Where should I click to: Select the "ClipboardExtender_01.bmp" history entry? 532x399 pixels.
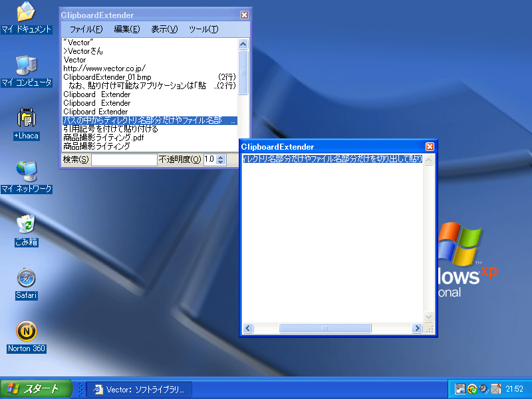pyautogui.click(x=150, y=77)
